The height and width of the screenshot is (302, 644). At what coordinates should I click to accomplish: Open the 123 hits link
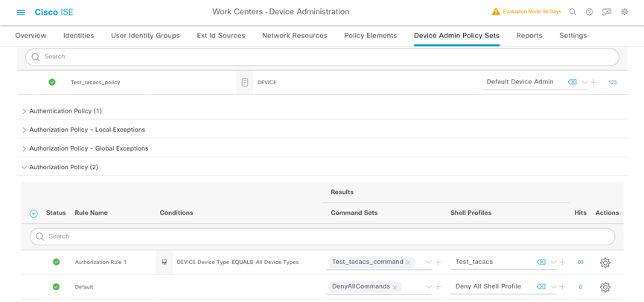[x=613, y=82]
